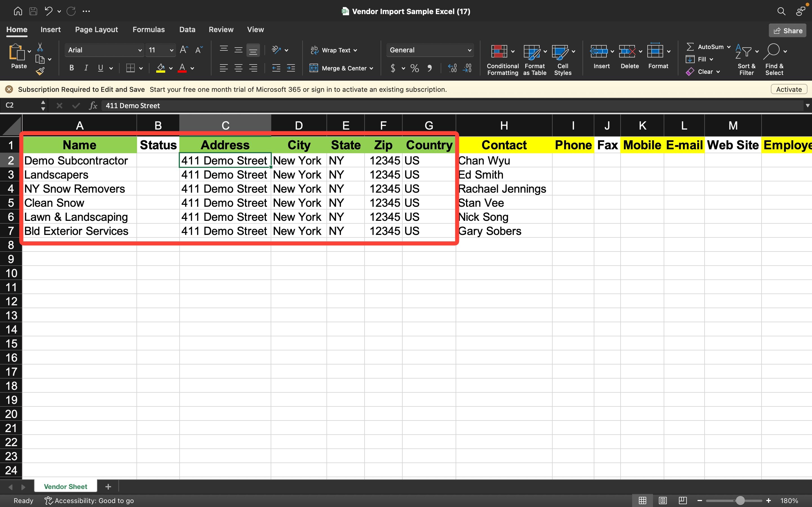Screen dimensions: 812x507
Task: Click the Increase Indent icon
Action: 291,68
